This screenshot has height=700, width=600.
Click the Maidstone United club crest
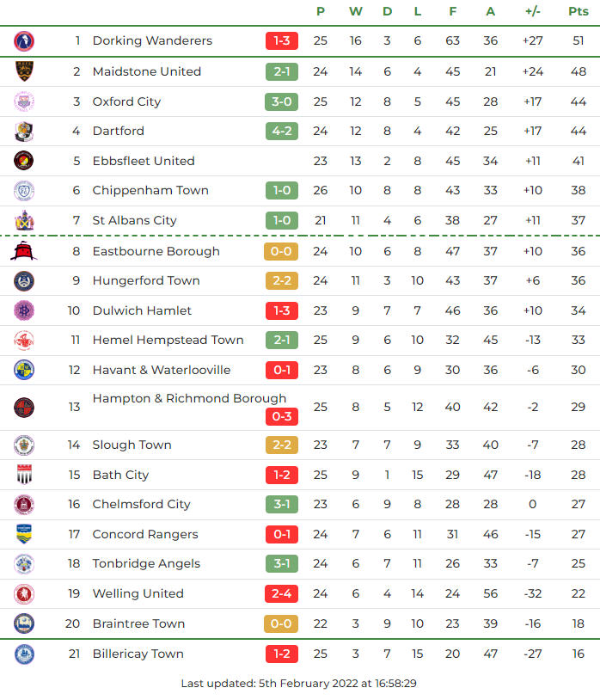[x=24, y=71]
